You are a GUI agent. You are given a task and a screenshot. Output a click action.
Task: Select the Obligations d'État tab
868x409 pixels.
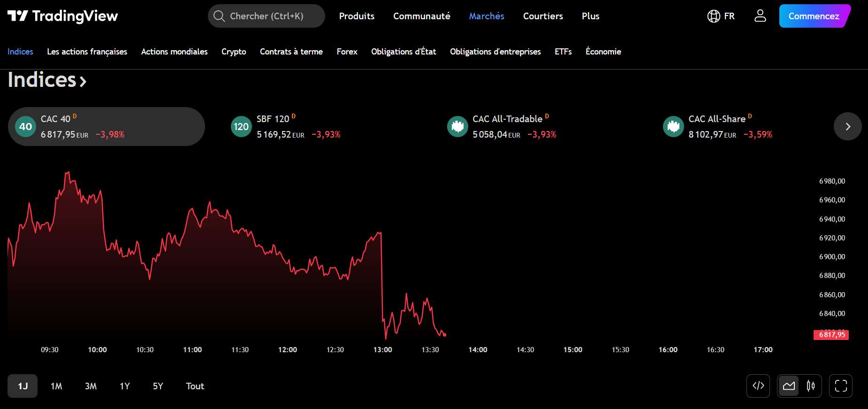point(404,52)
